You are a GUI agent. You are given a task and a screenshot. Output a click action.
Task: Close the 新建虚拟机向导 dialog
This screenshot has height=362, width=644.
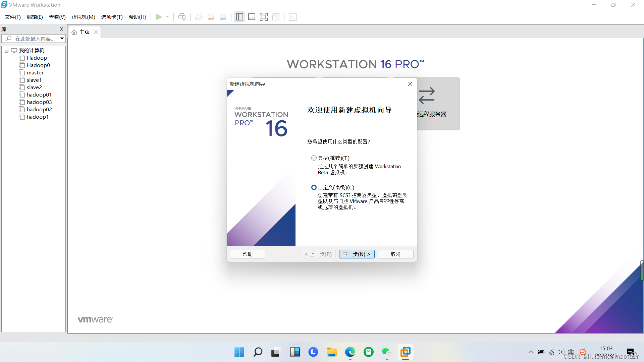click(x=410, y=84)
